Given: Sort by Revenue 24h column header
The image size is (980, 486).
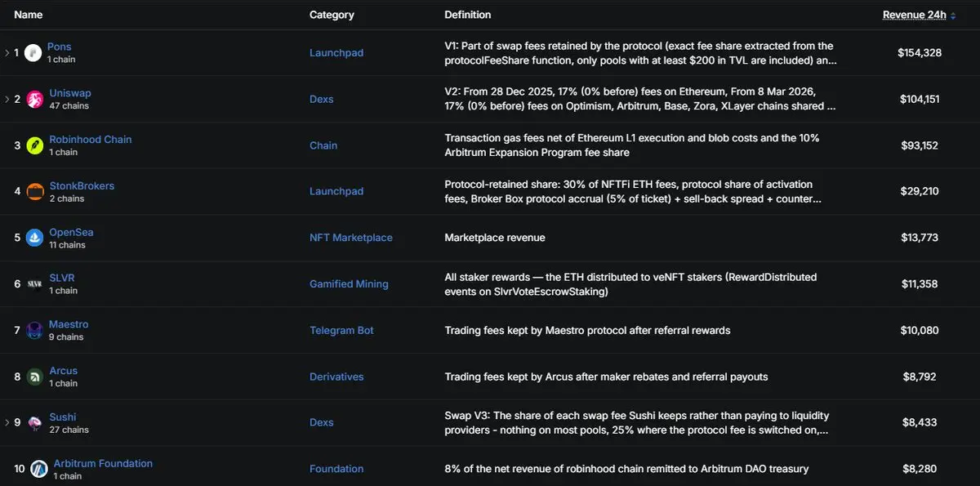Looking at the screenshot, I should click(919, 15).
